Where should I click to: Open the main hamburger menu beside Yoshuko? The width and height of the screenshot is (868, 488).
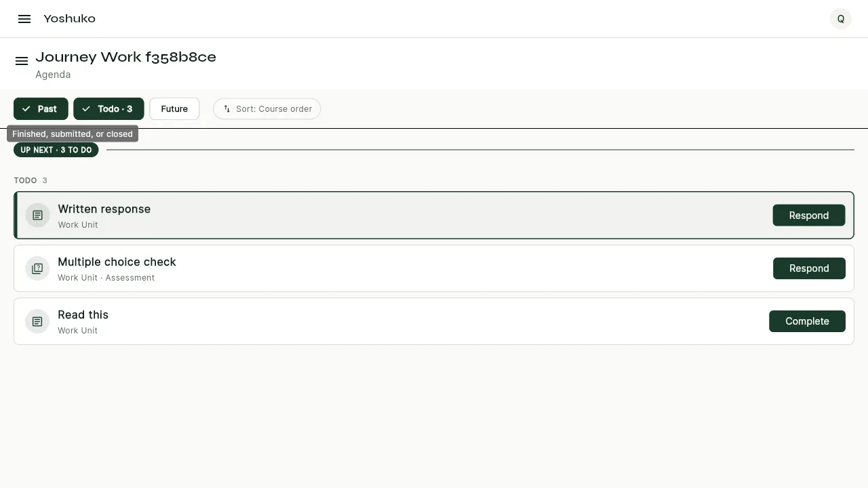pyautogui.click(x=24, y=19)
